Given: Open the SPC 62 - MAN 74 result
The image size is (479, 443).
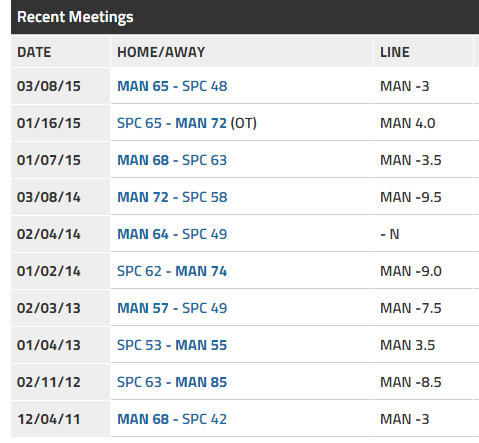Looking at the screenshot, I should pyautogui.click(x=172, y=271).
